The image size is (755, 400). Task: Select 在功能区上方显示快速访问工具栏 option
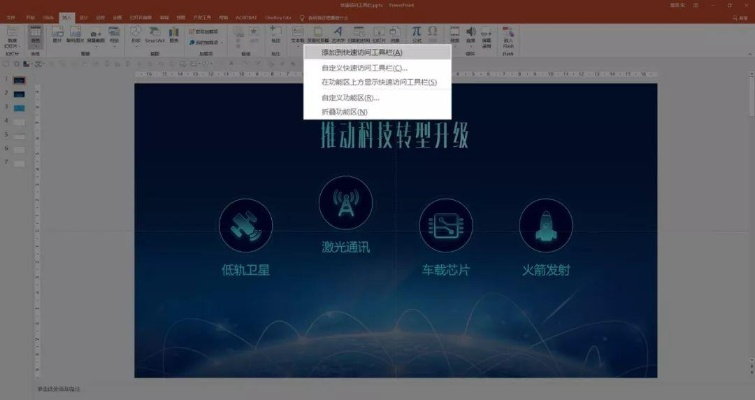pyautogui.click(x=378, y=82)
